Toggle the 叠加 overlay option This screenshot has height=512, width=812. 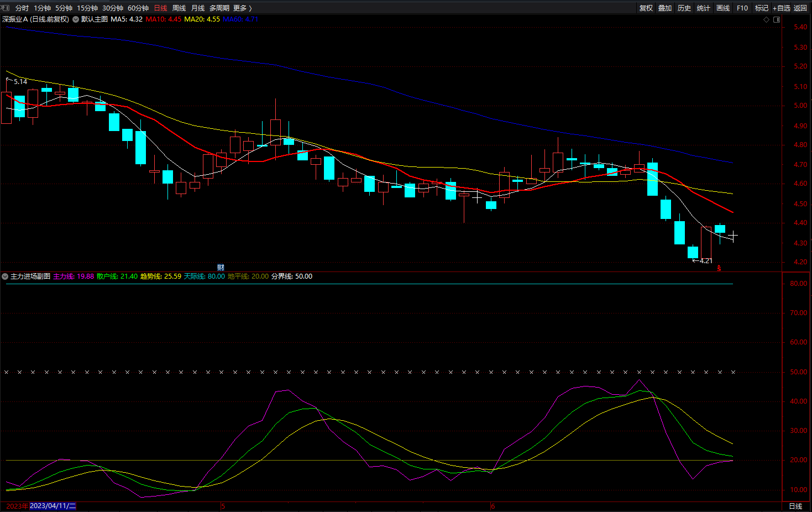[665, 8]
